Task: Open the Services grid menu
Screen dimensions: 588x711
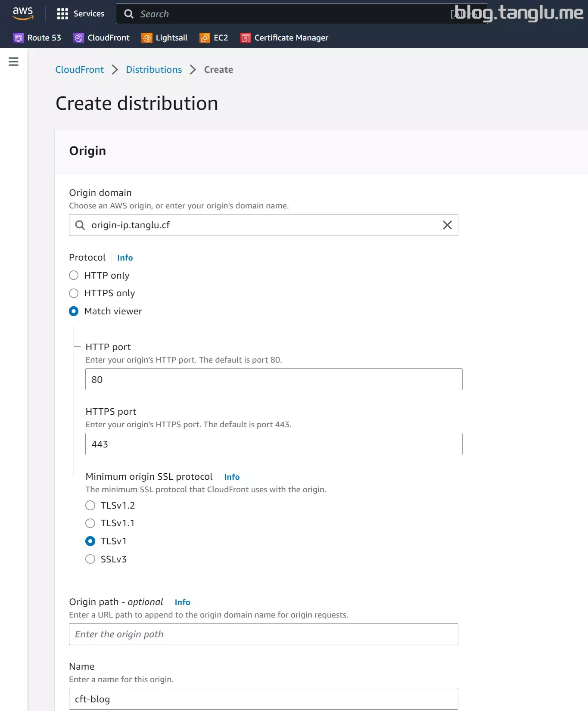Action: coord(81,14)
